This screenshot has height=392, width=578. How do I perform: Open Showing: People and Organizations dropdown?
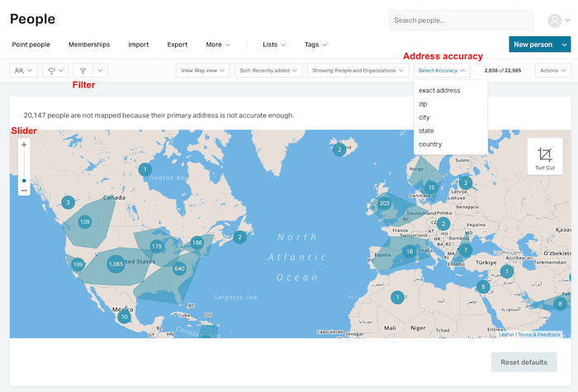coord(357,71)
